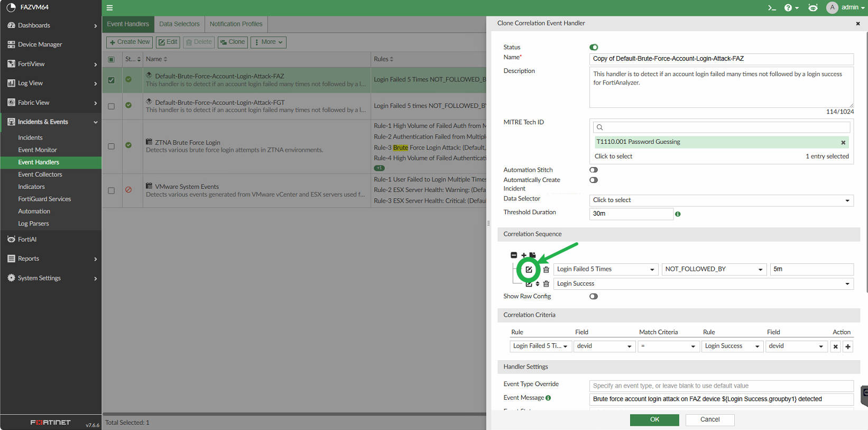Switch to the Data Selectors tab
Viewport: 868px width, 430px height.
(x=179, y=24)
